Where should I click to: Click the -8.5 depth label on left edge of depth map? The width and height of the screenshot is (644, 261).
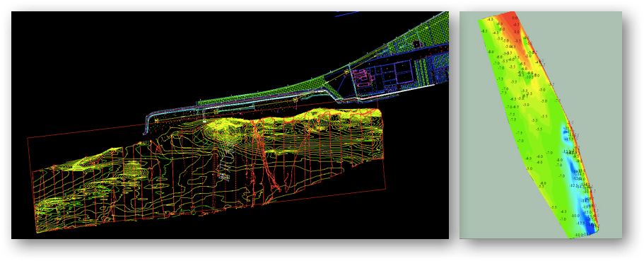click(484, 31)
